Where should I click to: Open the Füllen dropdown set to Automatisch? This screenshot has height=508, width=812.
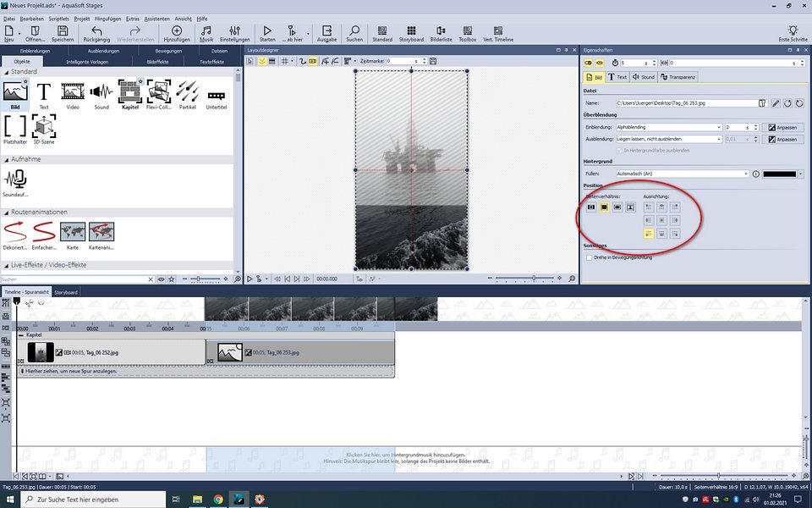pyautogui.click(x=681, y=174)
